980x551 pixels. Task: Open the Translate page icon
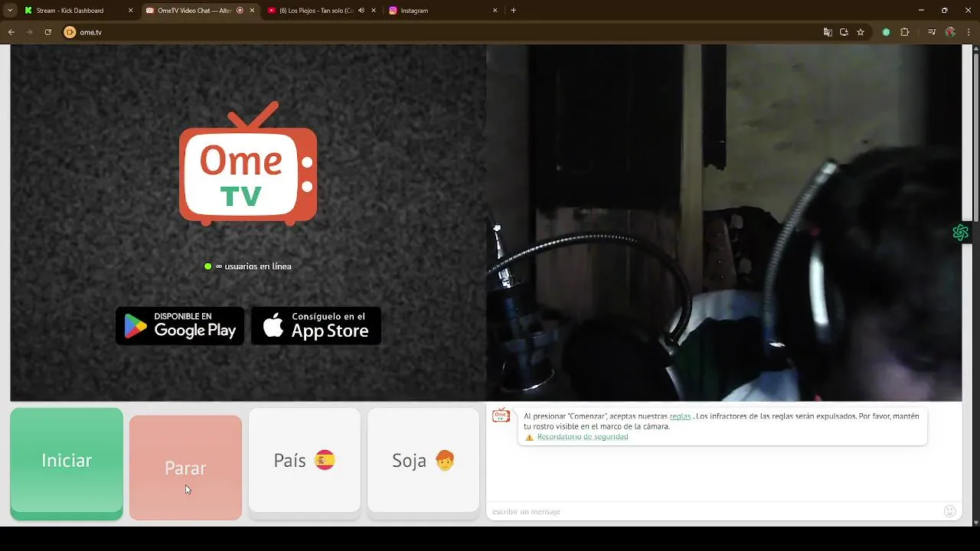pos(827,32)
